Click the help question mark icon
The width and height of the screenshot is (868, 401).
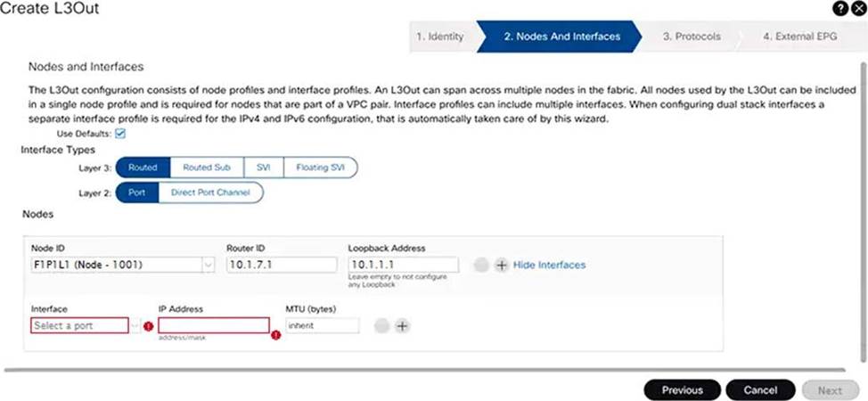841,8
